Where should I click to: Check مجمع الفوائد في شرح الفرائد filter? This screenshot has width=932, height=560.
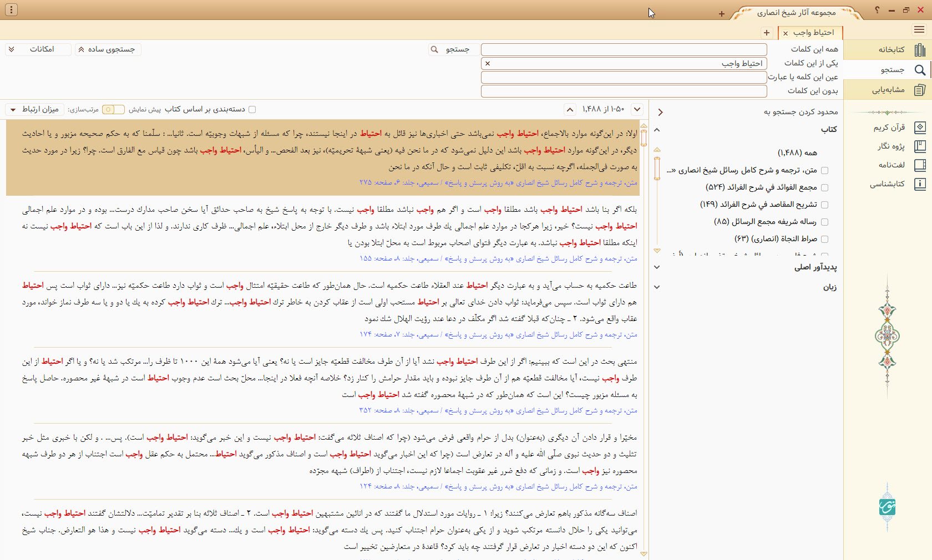(824, 187)
